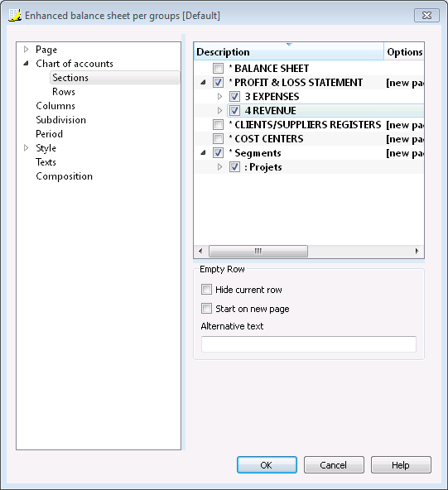
Task: Click the Banana app icon in title bar
Action: click(15, 15)
